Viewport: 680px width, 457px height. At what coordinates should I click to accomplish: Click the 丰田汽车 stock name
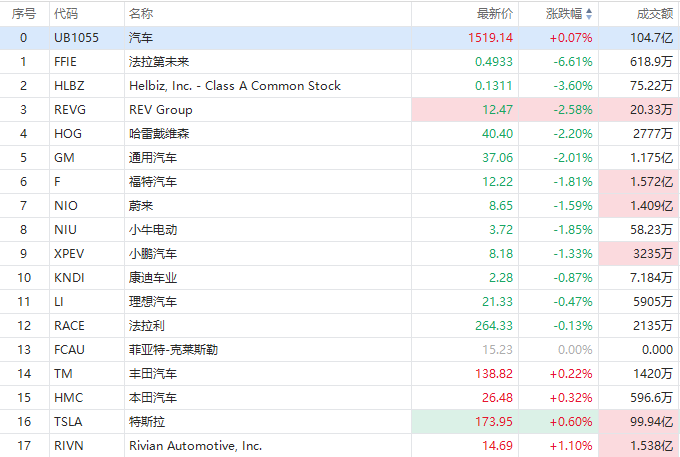pyautogui.click(x=153, y=373)
